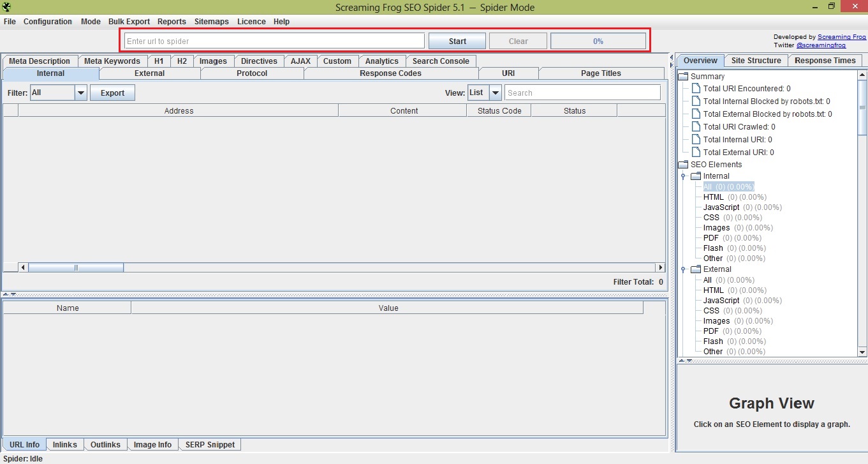Click the Summary folder icon
Viewport: 868px width, 464px height.
pos(683,77)
